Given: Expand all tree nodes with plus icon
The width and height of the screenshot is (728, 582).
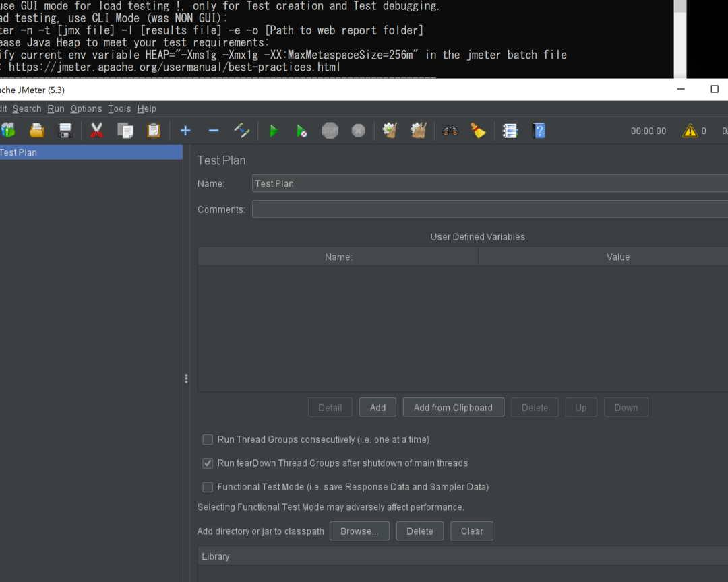Looking at the screenshot, I should (185, 131).
